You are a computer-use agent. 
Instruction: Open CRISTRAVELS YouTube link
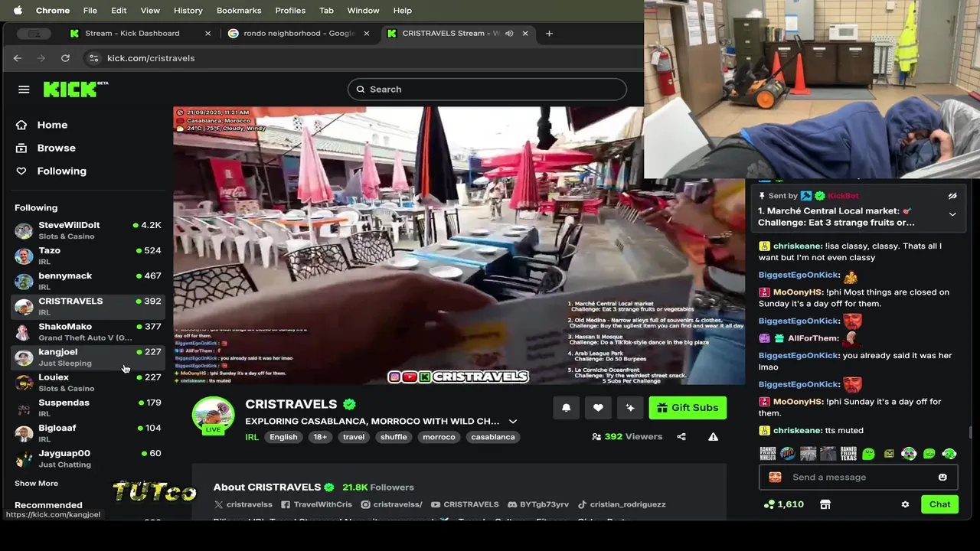(x=465, y=504)
